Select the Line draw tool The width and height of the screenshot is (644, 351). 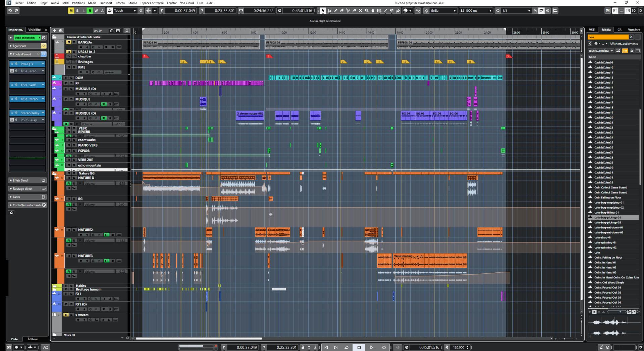point(385,11)
